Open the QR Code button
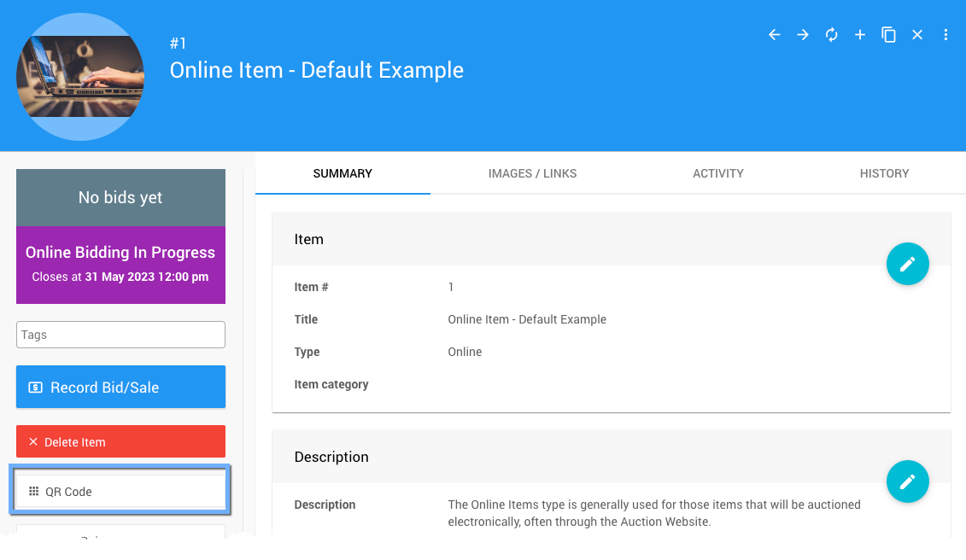966x560 pixels. click(120, 492)
